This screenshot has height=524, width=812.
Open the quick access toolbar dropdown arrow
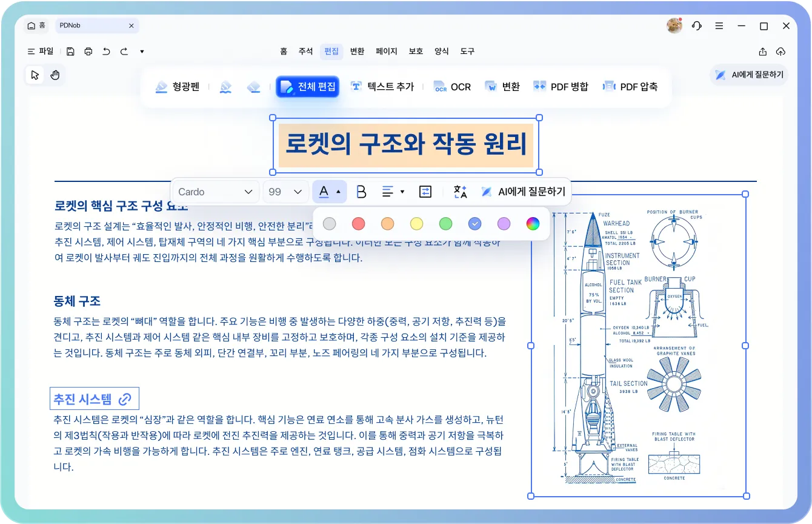pyautogui.click(x=142, y=52)
